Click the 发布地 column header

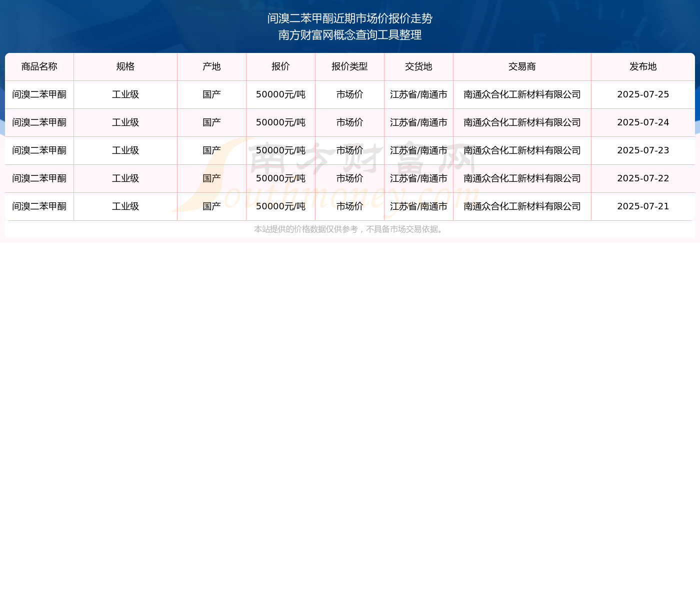coord(643,66)
